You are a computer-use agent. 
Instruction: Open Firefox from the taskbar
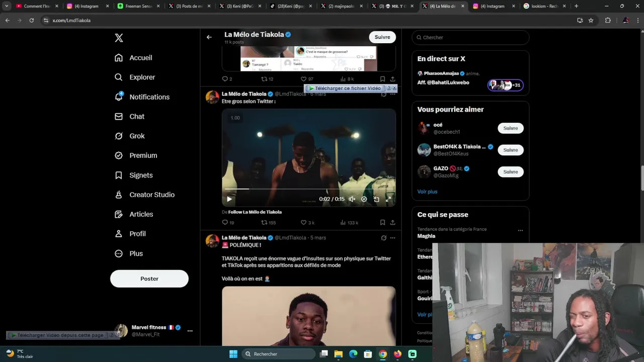click(397, 354)
